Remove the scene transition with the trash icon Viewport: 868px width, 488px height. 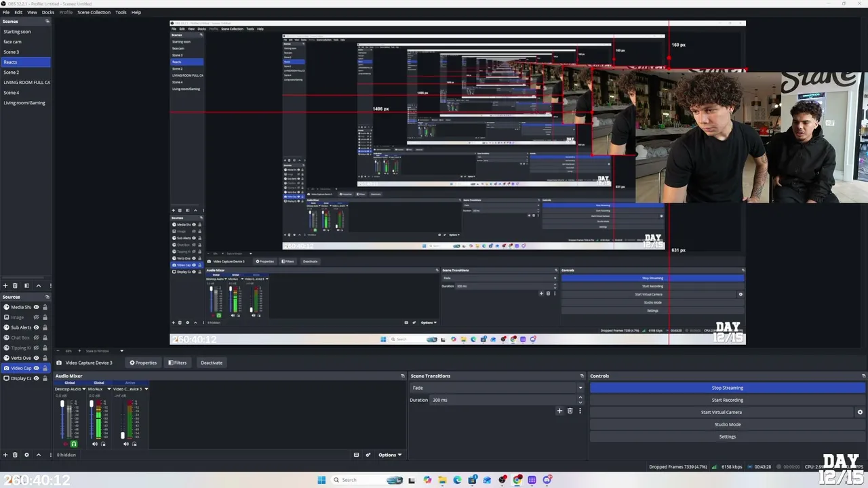(570, 411)
